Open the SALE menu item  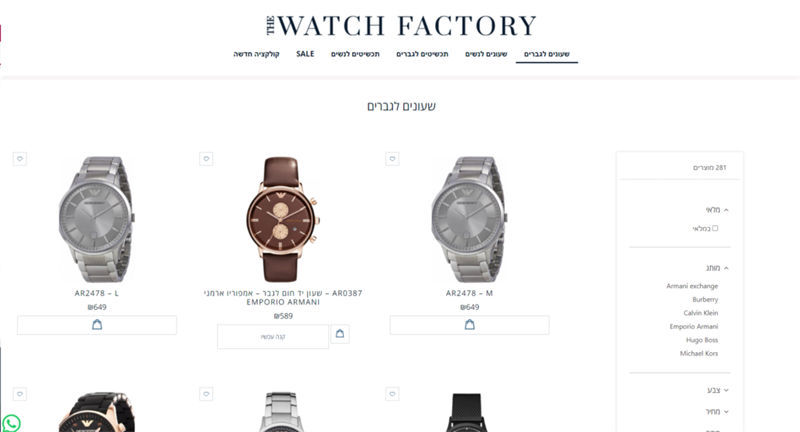click(x=305, y=54)
